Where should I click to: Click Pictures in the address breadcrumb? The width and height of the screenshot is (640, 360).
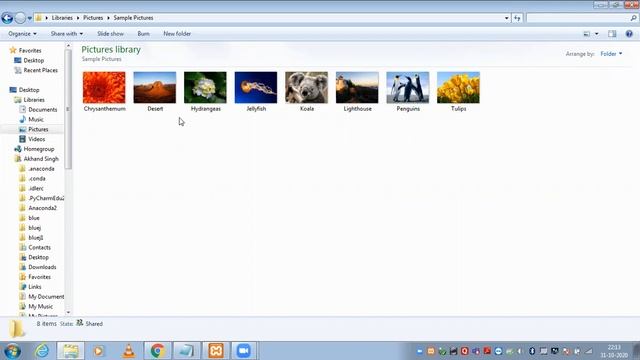coord(93,18)
